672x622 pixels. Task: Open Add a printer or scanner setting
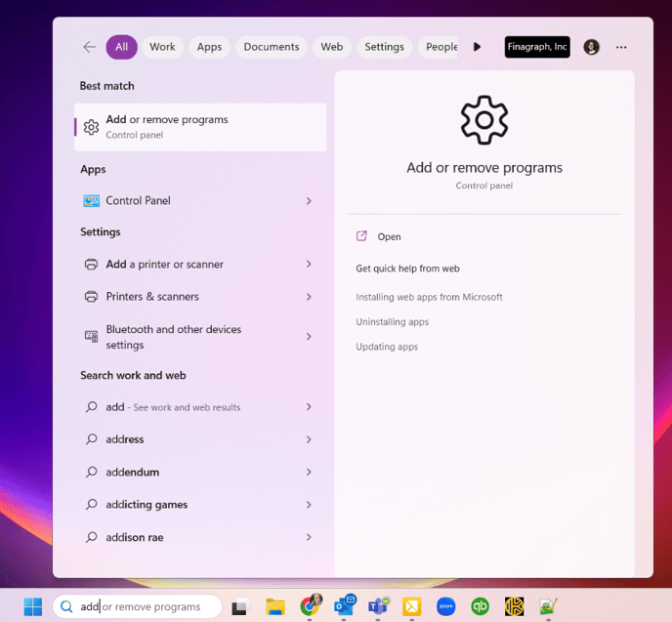pyautogui.click(x=200, y=265)
